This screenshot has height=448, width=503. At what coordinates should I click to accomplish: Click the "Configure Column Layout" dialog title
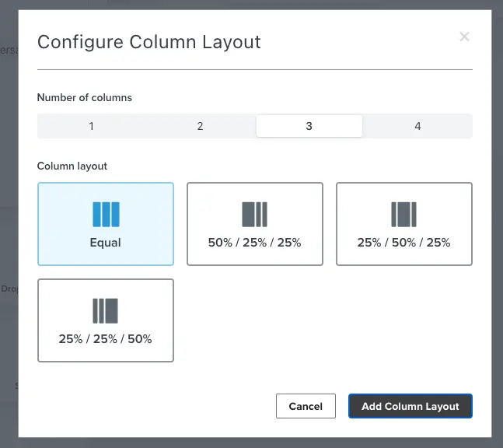[x=148, y=42]
